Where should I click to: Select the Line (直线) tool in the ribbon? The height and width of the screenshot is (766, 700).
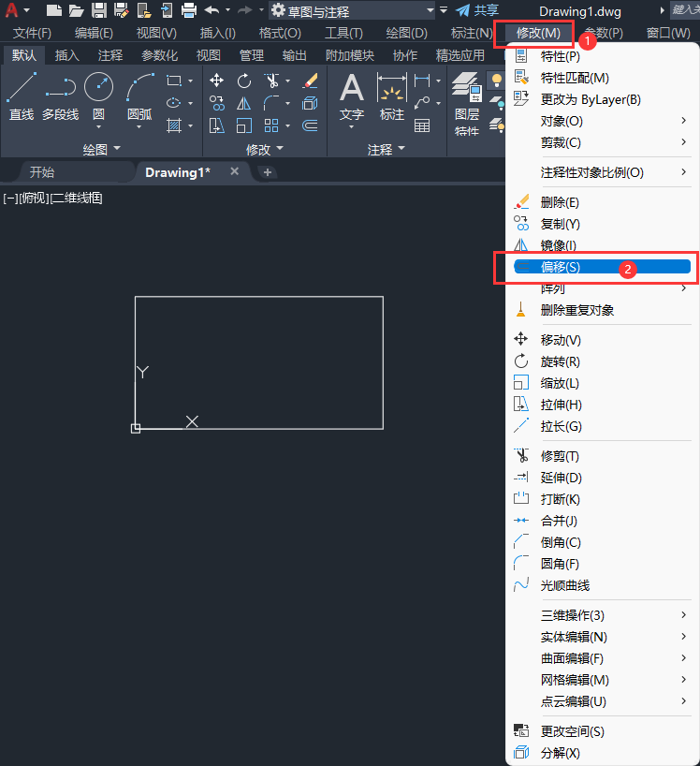coord(22,96)
